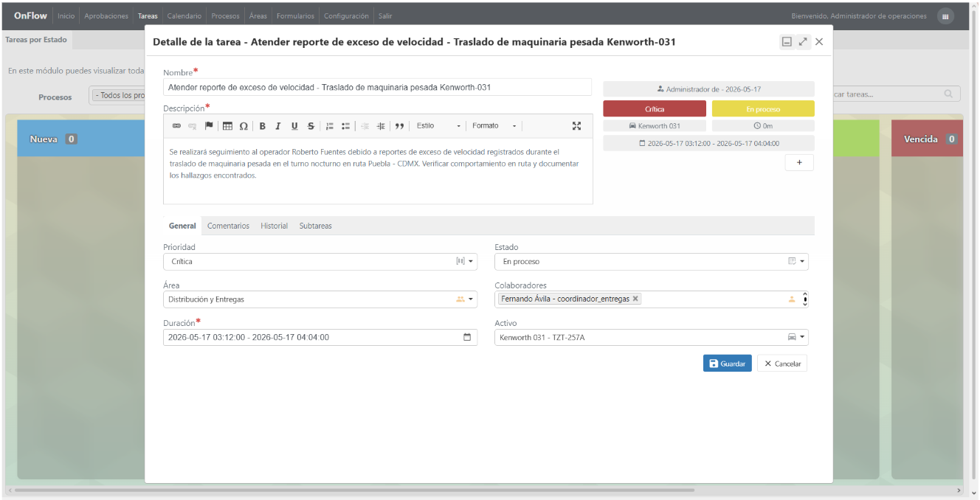Underline the selected description text

(x=294, y=126)
